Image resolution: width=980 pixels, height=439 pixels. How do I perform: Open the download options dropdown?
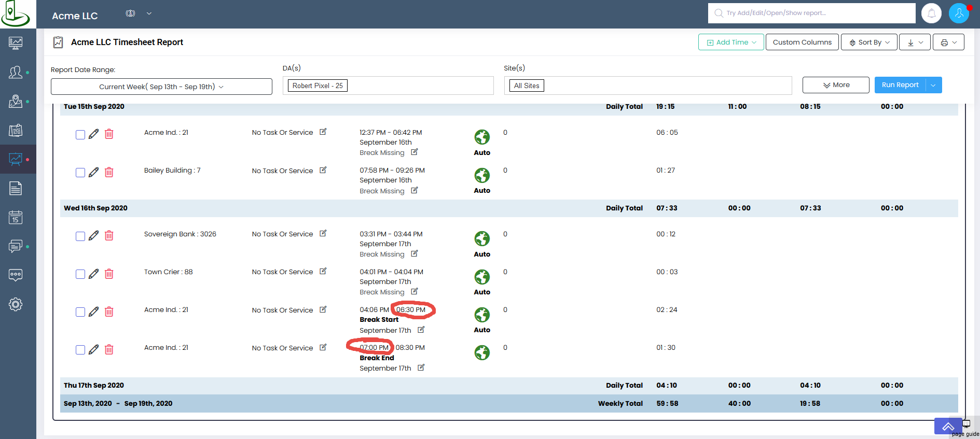(915, 43)
